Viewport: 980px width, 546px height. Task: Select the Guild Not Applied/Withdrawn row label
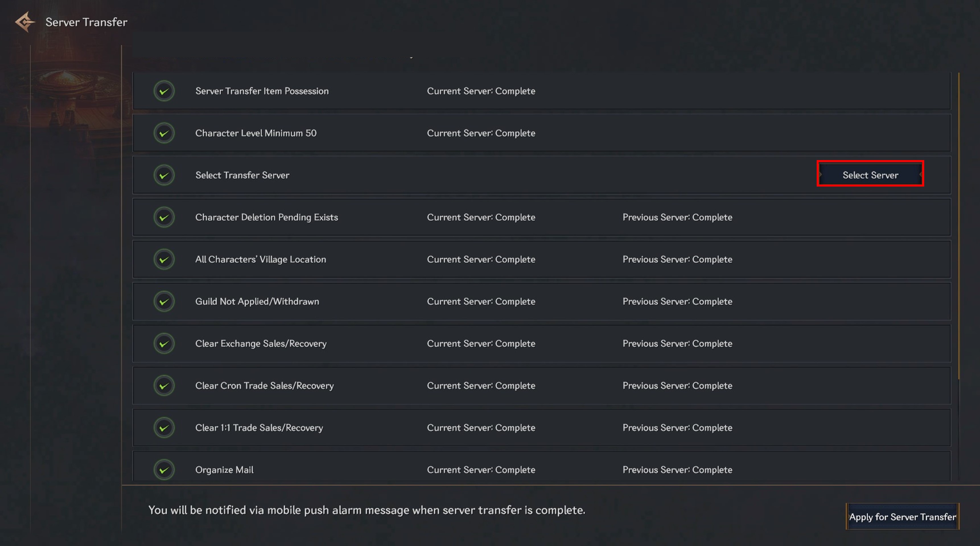click(x=257, y=302)
